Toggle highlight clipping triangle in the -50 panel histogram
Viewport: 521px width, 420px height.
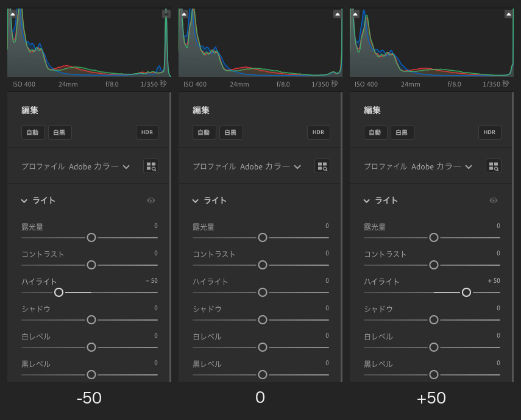click(x=166, y=14)
